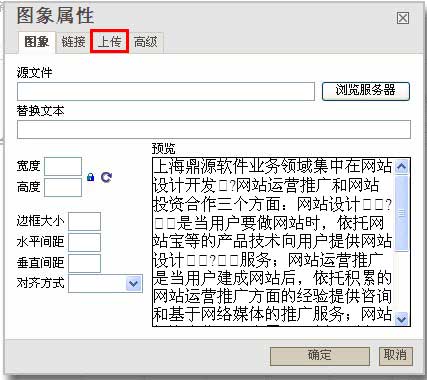
Task: Click preview line starting 上海鼎源软件
Action: 273,167
